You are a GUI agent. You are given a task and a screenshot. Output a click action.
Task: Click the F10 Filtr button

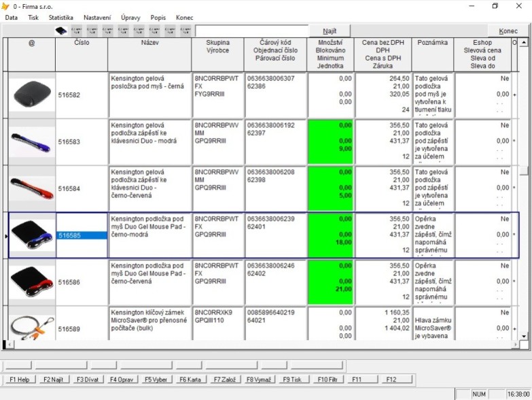coord(327,380)
